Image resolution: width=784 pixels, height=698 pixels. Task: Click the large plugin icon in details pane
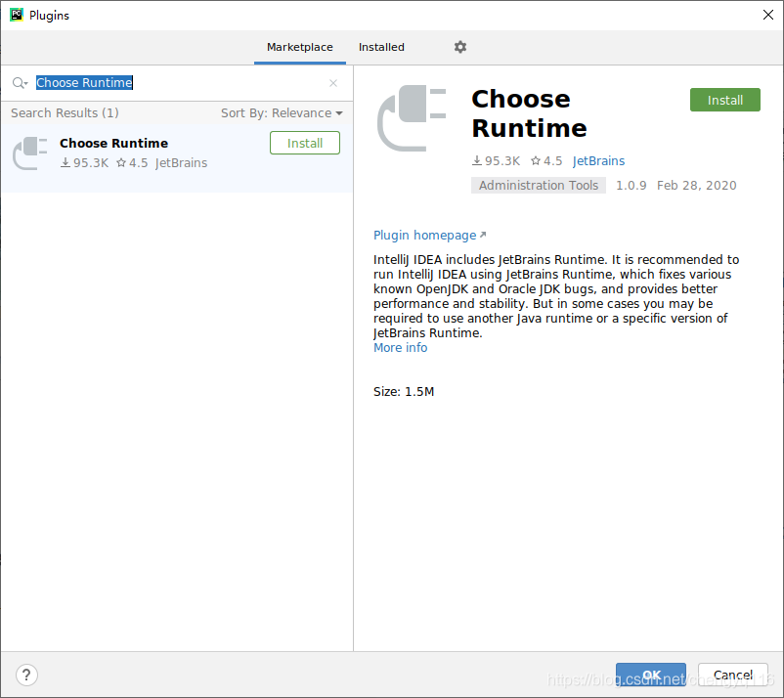point(411,118)
